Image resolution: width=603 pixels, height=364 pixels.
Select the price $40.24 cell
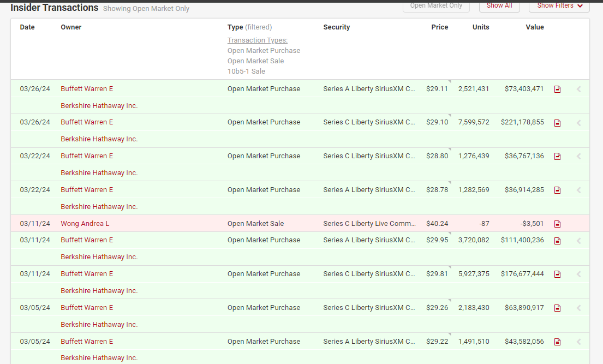(437, 224)
